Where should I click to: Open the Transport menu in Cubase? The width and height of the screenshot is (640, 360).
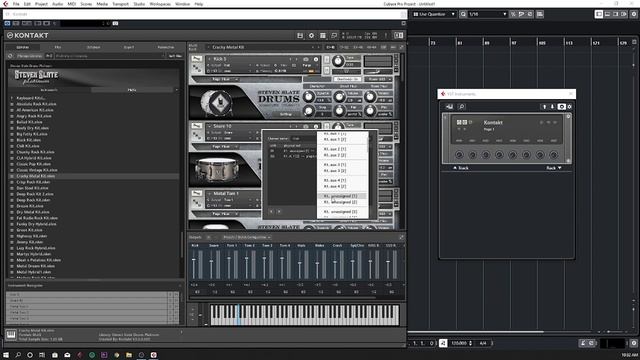120,4
